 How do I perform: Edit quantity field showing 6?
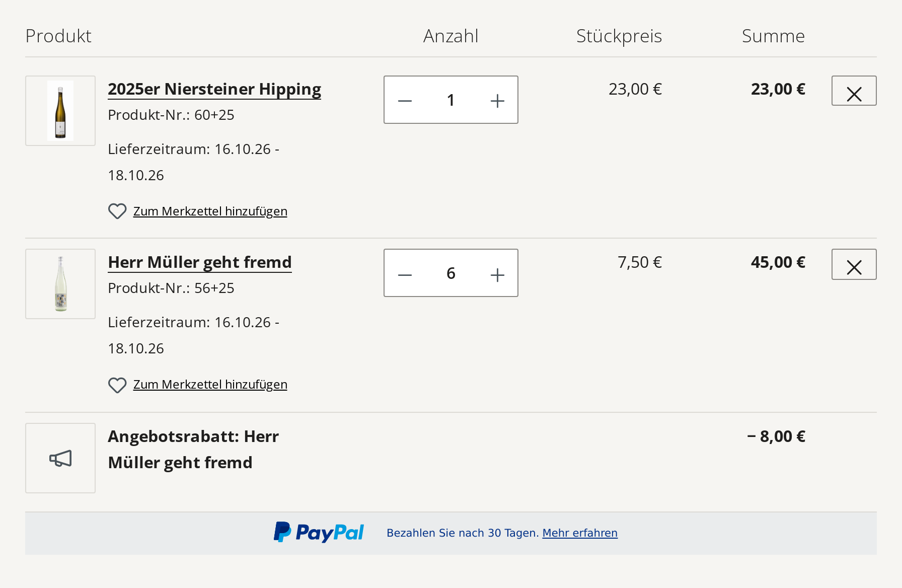pos(451,273)
